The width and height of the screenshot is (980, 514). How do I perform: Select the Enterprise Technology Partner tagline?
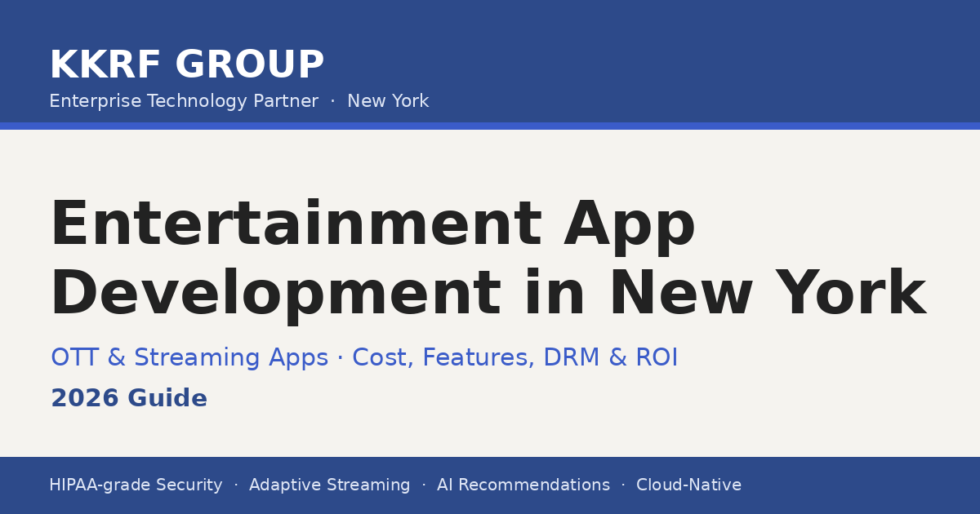click(238, 101)
